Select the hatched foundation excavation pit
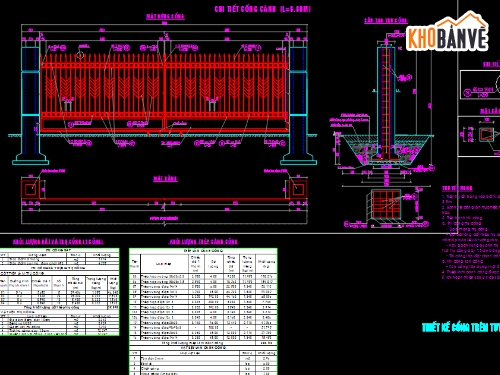 coord(386,150)
